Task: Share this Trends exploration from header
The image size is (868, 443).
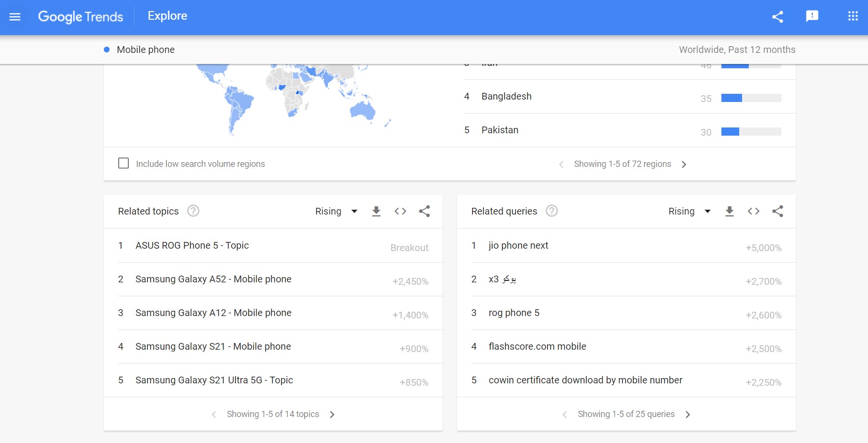Action: click(x=778, y=17)
